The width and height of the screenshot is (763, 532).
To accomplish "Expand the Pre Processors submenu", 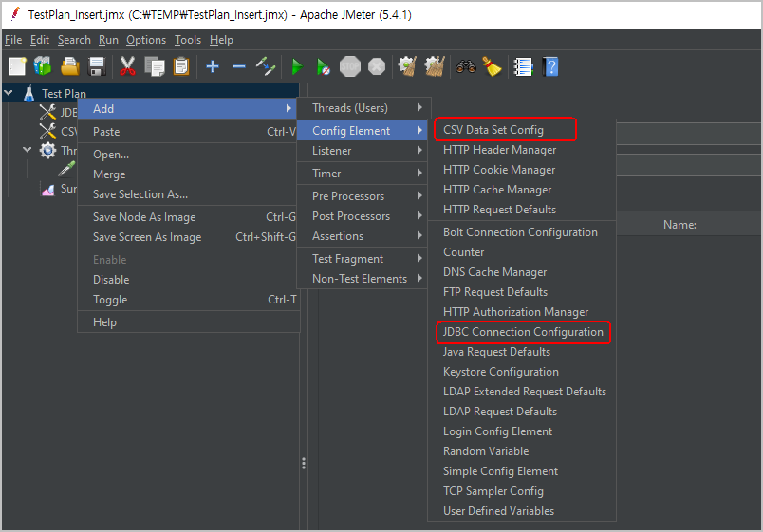I will (x=362, y=196).
